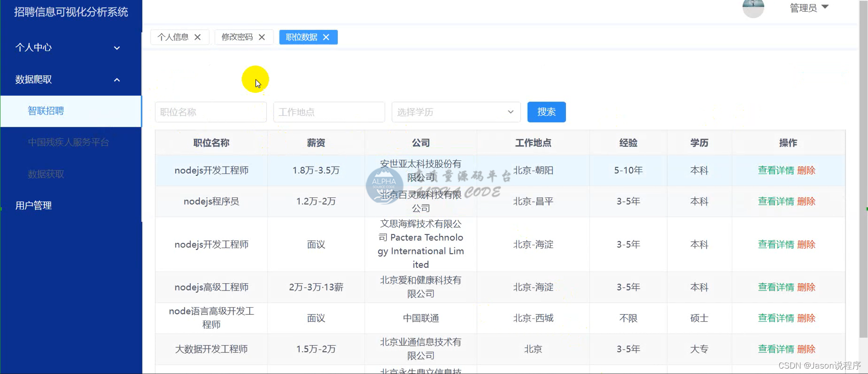Select the 北京-昌平 location cell

(x=533, y=201)
